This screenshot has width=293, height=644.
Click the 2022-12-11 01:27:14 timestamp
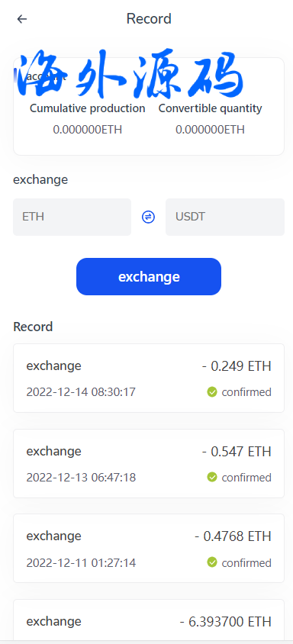[x=81, y=562]
